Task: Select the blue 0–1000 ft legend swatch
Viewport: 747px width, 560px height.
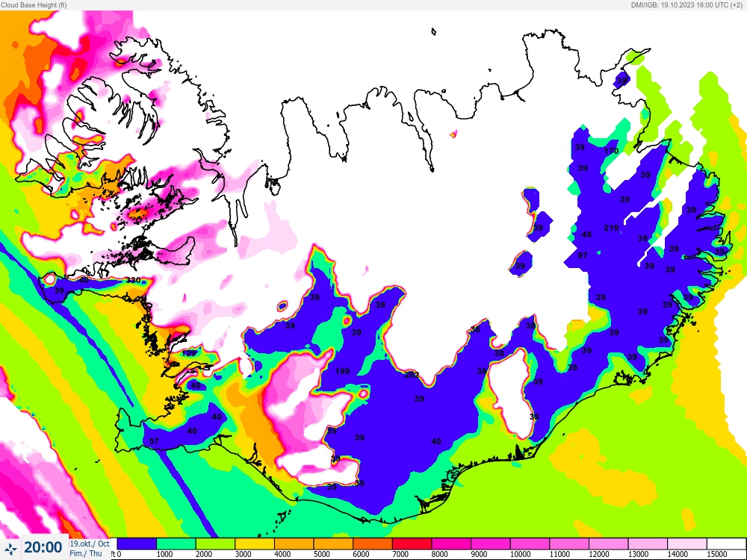Action: [137, 544]
